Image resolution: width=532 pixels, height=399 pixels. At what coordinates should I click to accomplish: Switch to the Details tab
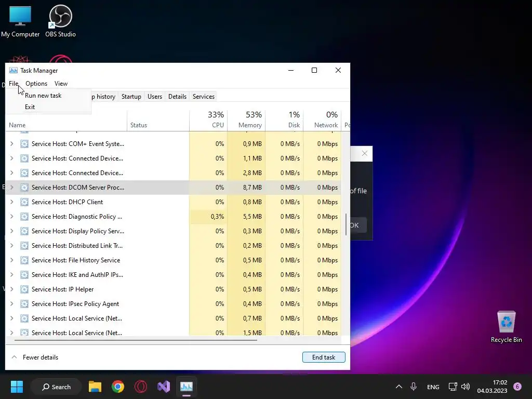(x=178, y=97)
